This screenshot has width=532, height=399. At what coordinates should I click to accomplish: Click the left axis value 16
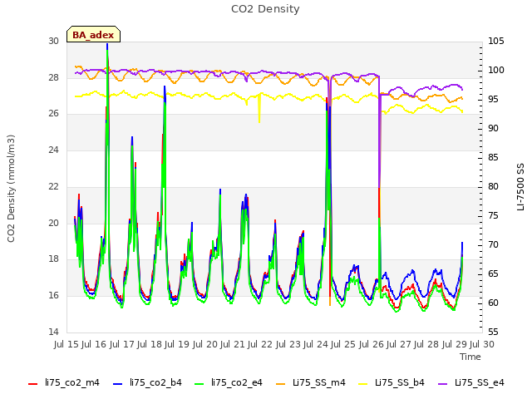(53, 295)
